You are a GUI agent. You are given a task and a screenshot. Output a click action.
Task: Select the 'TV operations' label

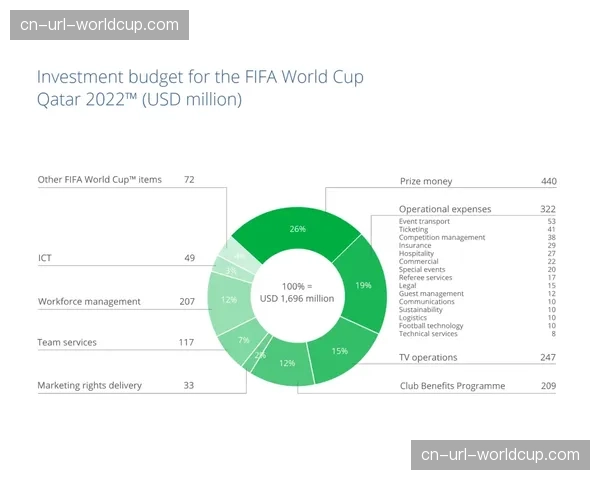428,358
